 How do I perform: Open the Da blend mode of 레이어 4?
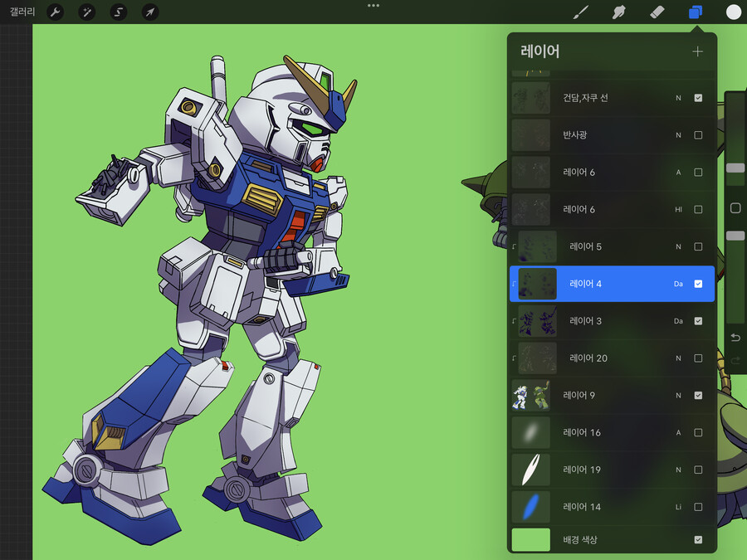point(678,284)
